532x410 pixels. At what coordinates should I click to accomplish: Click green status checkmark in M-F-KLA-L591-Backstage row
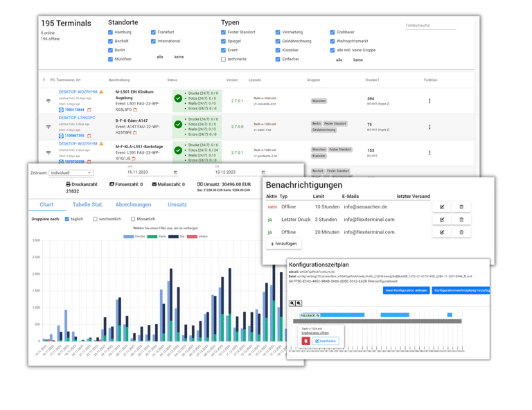coord(178,150)
